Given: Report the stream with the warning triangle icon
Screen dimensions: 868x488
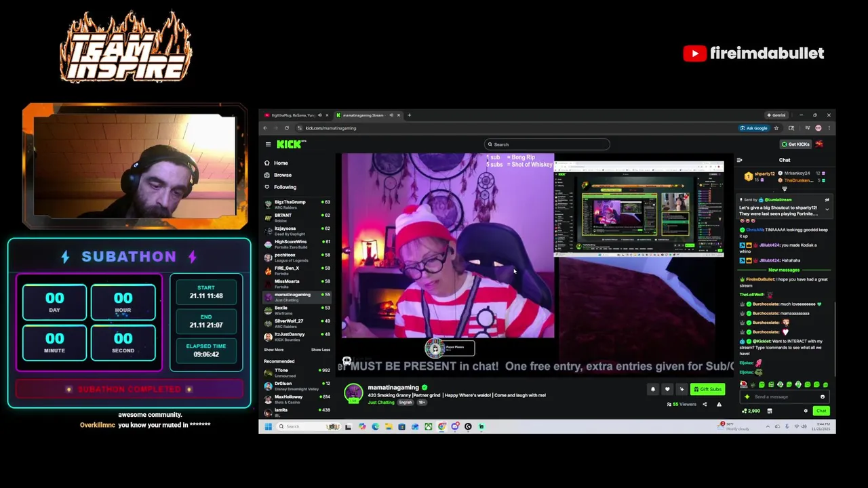Looking at the screenshot, I should pyautogui.click(x=719, y=405).
